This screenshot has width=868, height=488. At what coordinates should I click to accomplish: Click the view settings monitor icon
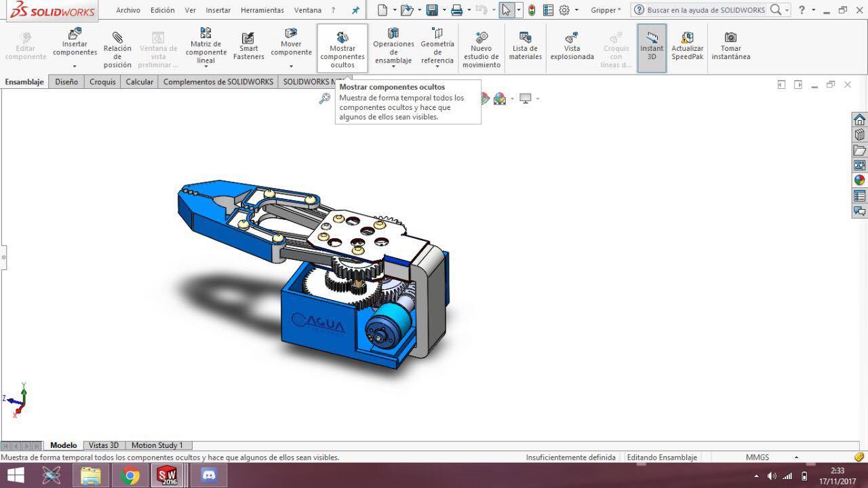coord(525,98)
